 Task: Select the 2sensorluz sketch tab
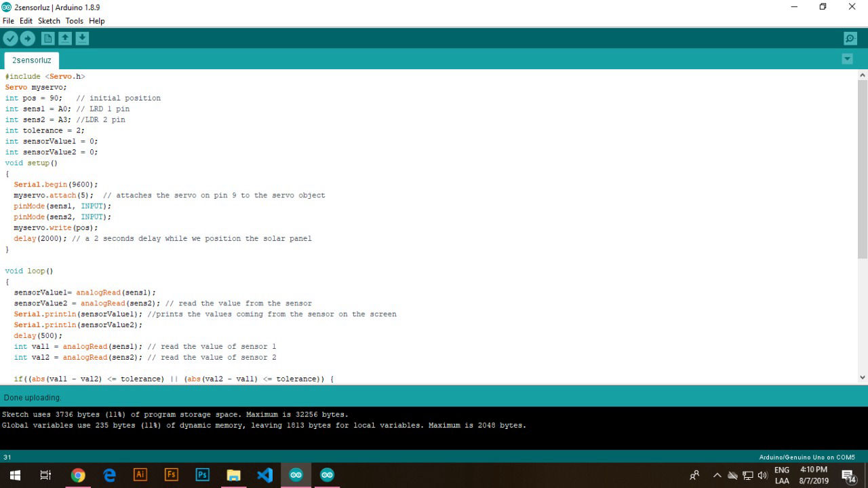[x=31, y=60]
